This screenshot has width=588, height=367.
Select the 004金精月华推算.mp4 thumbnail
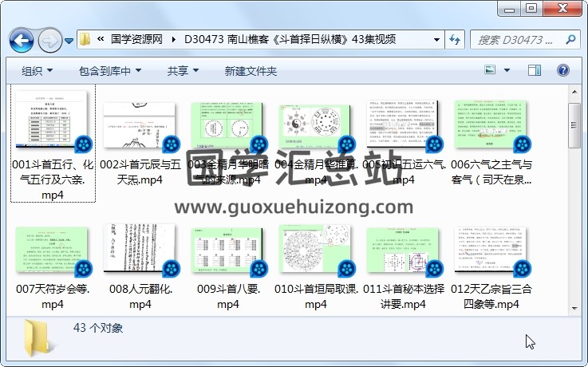tap(315, 126)
